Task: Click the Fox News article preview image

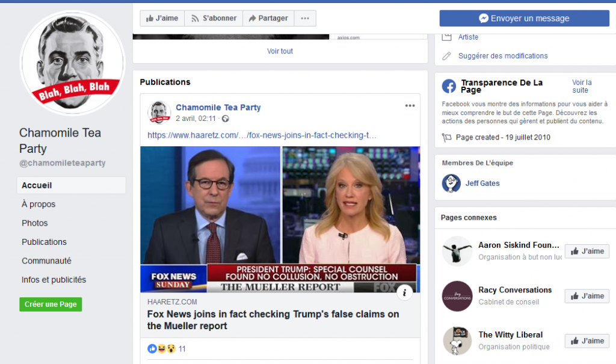Action: pos(280,220)
